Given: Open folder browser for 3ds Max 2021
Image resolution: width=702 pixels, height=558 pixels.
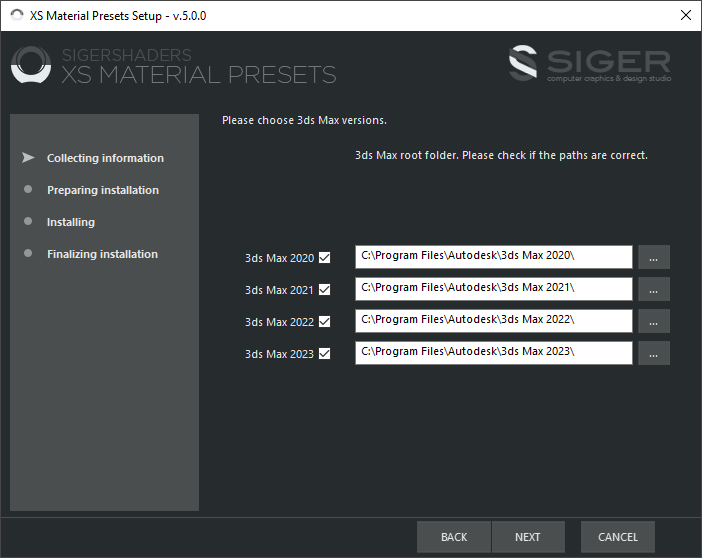Looking at the screenshot, I should click(x=654, y=289).
